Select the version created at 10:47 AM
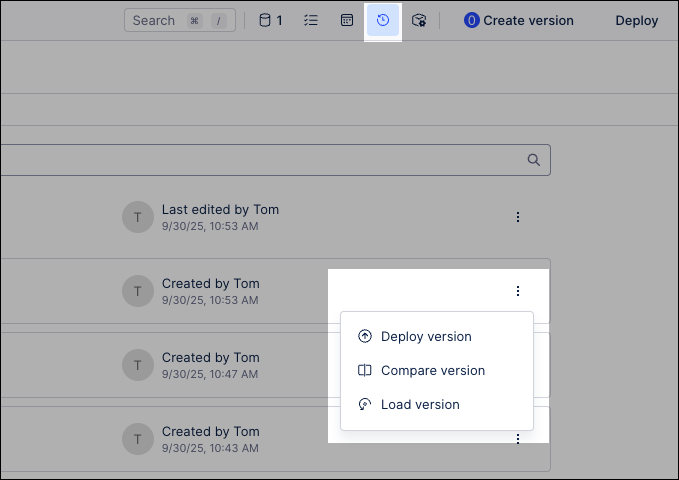 [x=210, y=365]
